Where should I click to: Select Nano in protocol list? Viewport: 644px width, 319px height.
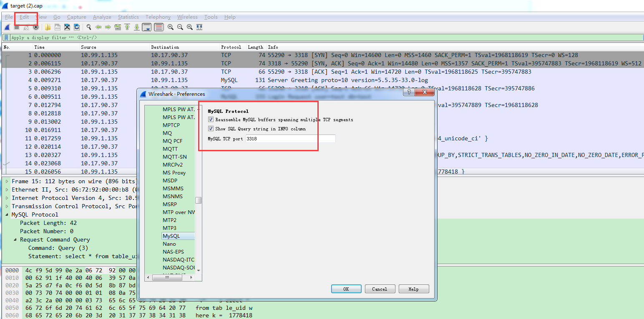[169, 244]
